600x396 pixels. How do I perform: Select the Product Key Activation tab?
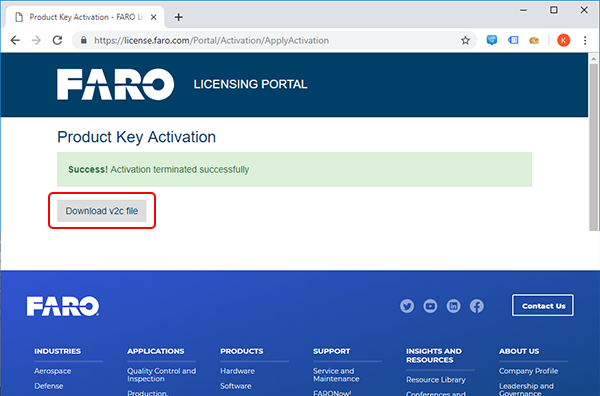click(85, 17)
